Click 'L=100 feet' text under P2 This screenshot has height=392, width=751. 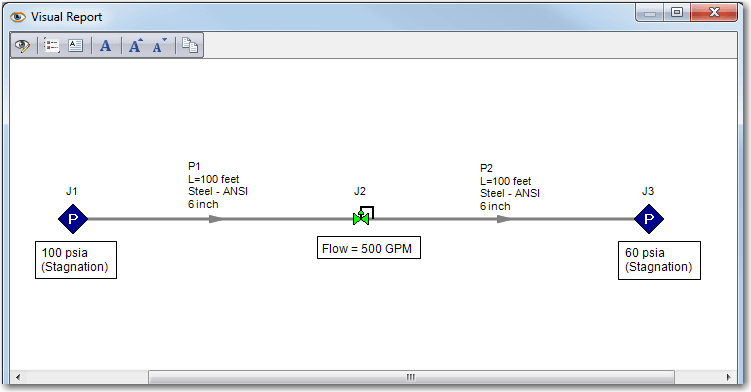click(x=505, y=181)
